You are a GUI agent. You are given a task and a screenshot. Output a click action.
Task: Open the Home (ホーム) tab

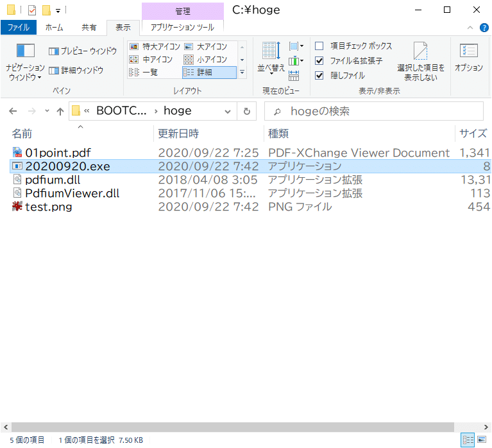tap(55, 28)
